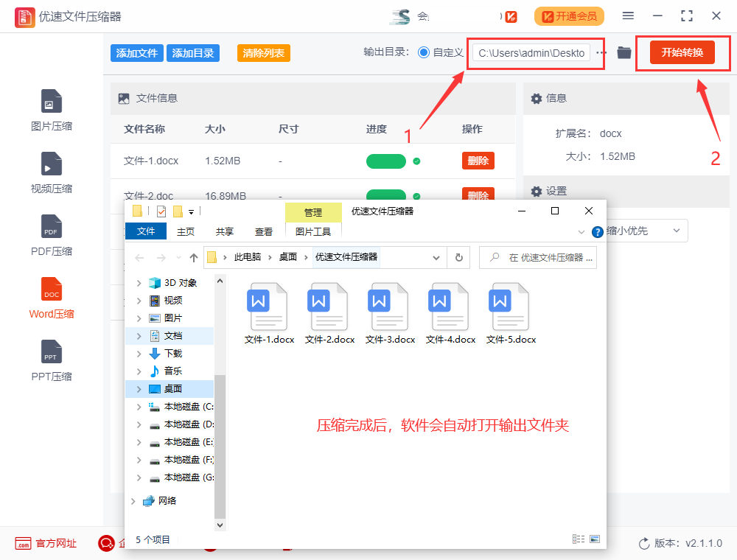Open file 文件-2.docx in the Explorer window

[x=329, y=313]
